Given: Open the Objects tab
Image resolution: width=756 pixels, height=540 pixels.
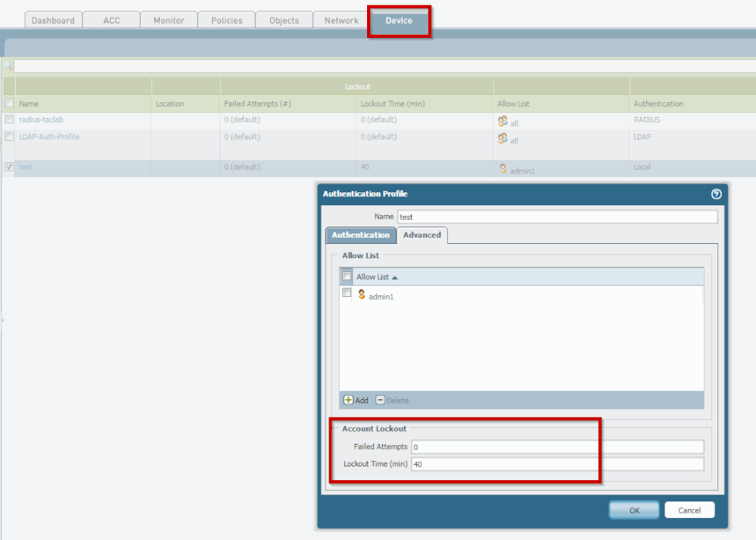Looking at the screenshot, I should [x=284, y=20].
